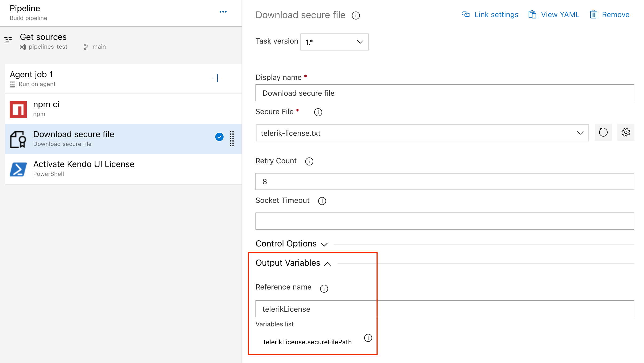Click the info icon next to Secure File
Screen dimensions: 644x363
[x=318, y=112]
